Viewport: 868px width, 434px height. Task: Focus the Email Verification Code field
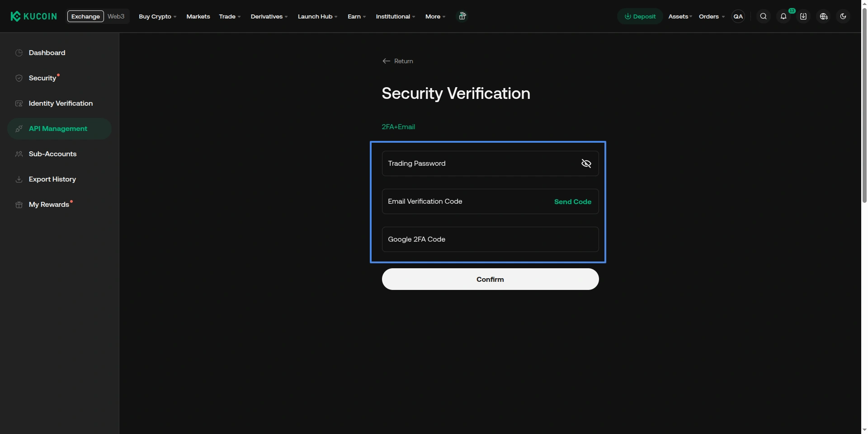click(x=491, y=201)
